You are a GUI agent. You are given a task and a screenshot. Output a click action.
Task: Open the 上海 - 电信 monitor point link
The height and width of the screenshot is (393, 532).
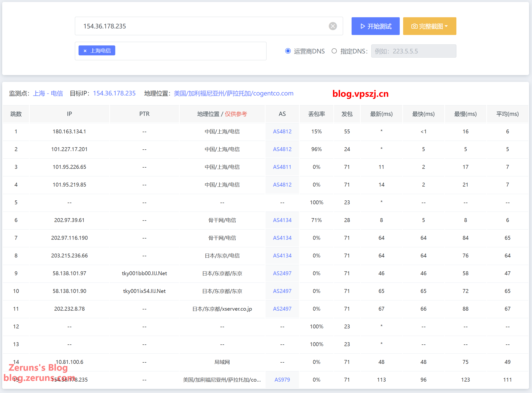tap(48, 94)
